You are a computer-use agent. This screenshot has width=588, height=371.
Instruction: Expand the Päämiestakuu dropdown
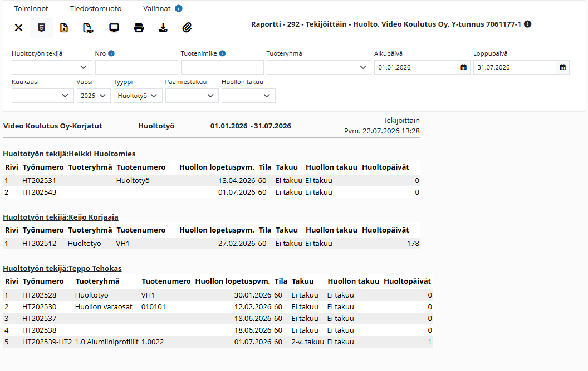click(x=192, y=96)
